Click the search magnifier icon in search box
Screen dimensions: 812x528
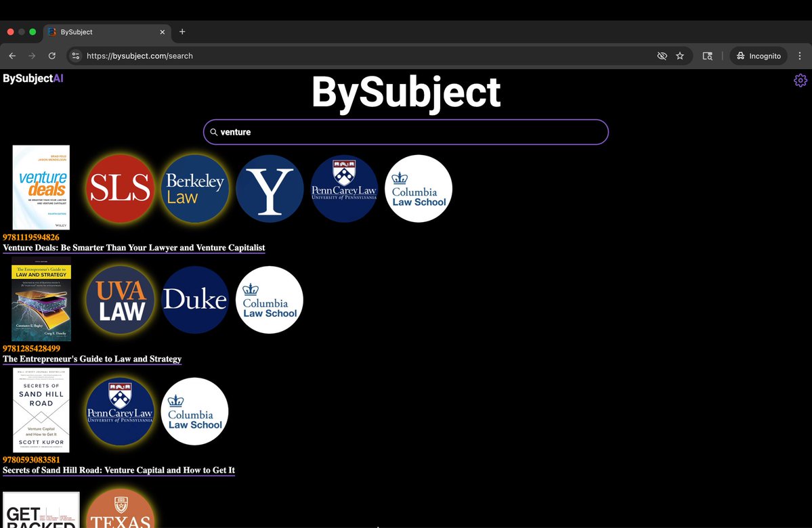pyautogui.click(x=213, y=132)
